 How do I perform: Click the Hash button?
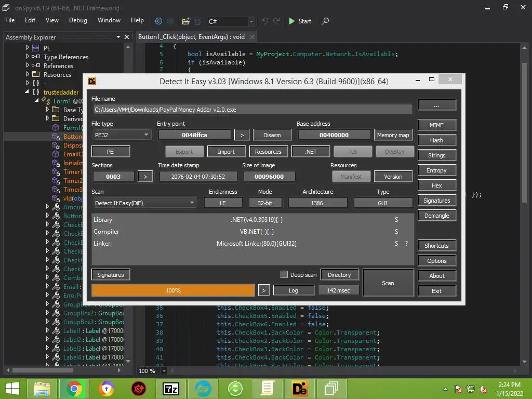pos(436,140)
